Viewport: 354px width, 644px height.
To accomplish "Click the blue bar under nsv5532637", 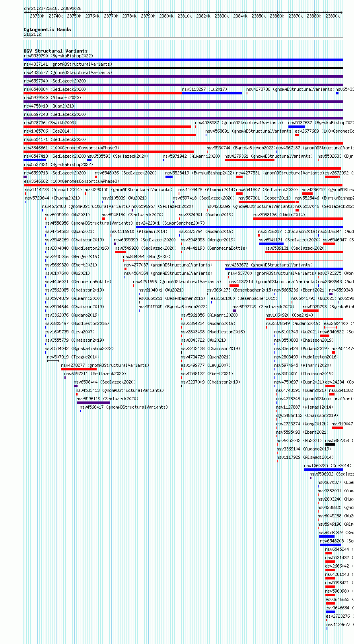I will pyautogui.click(x=297, y=127).
